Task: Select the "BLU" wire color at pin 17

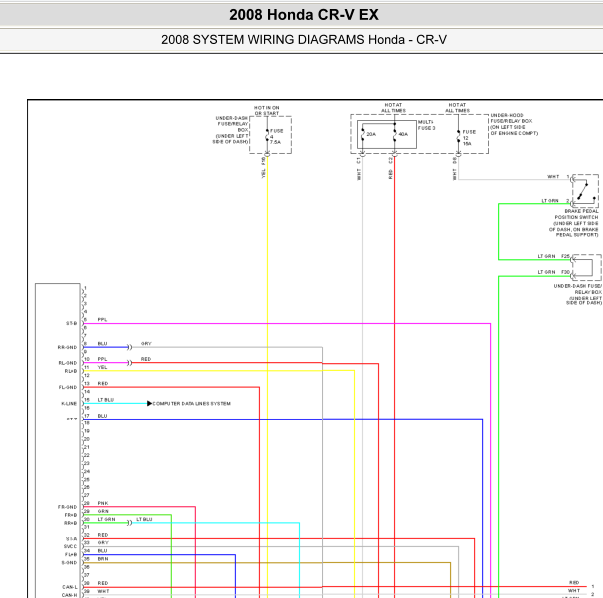Action: 102,416
